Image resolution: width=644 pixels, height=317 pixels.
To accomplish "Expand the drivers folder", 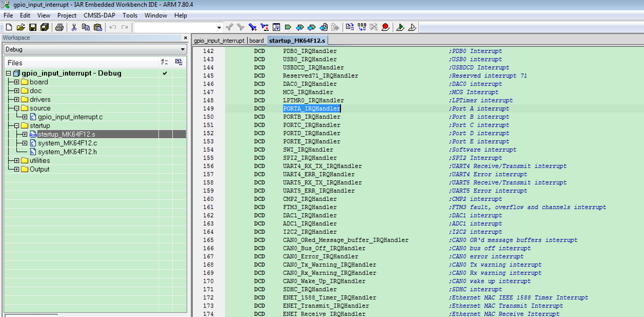I will click(16, 99).
